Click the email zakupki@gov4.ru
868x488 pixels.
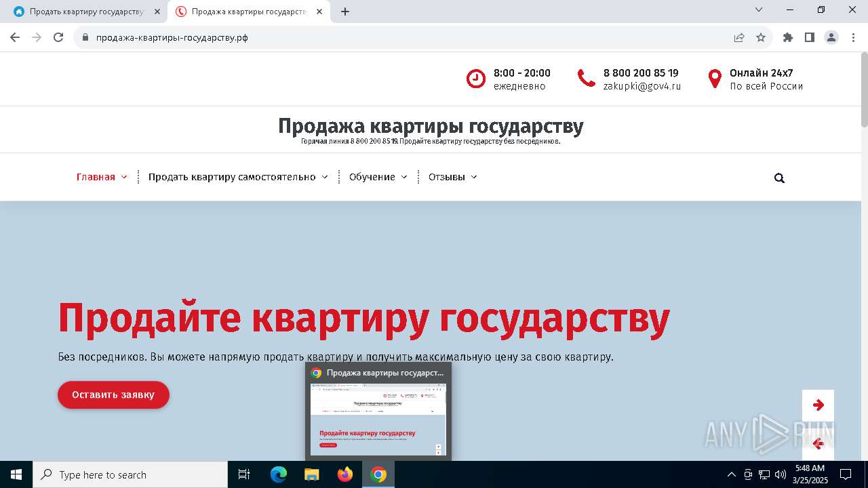(x=642, y=86)
